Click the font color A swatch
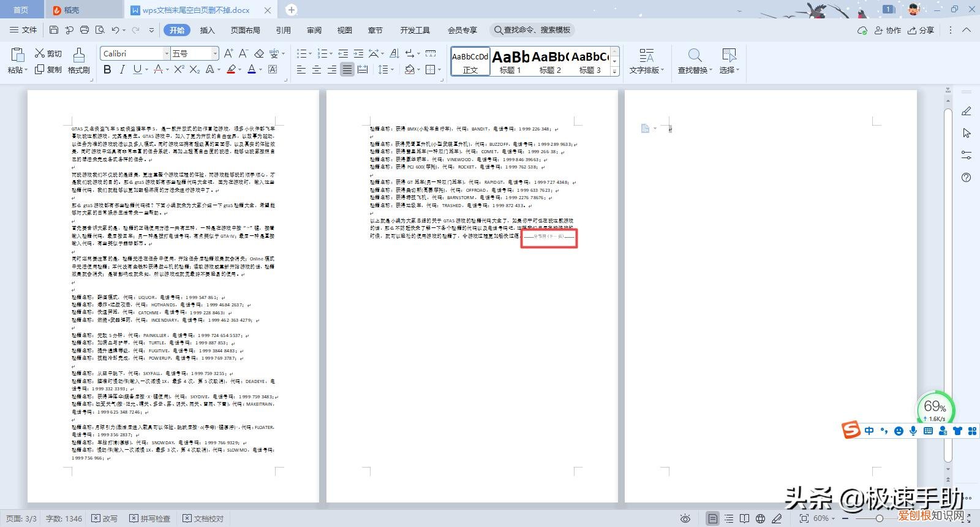 coord(251,69)
